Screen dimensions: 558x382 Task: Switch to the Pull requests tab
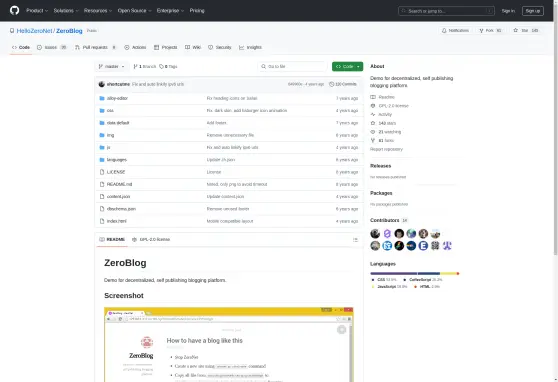coord(95,47)
